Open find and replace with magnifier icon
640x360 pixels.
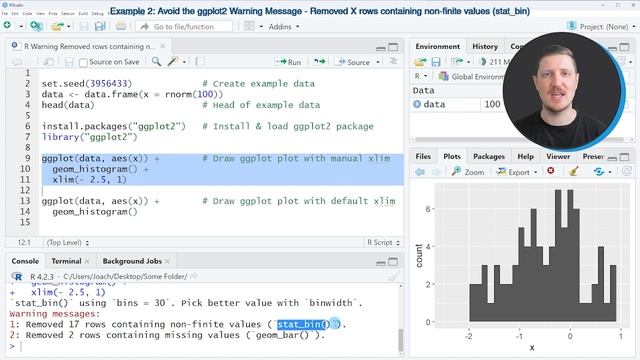pos(156,62)
